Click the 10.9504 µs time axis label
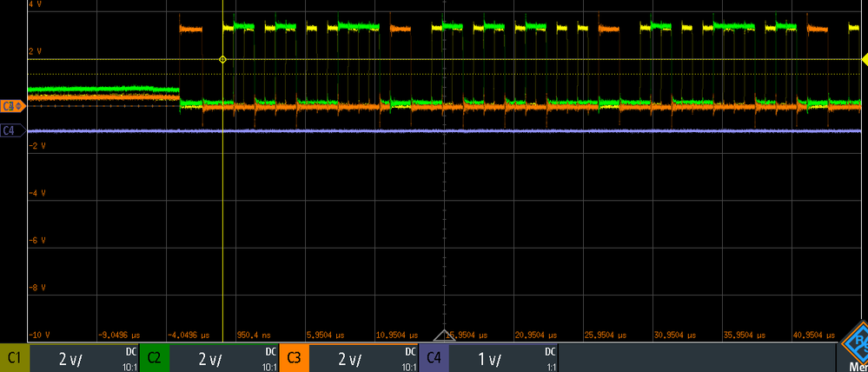 [x=396, y=335]
